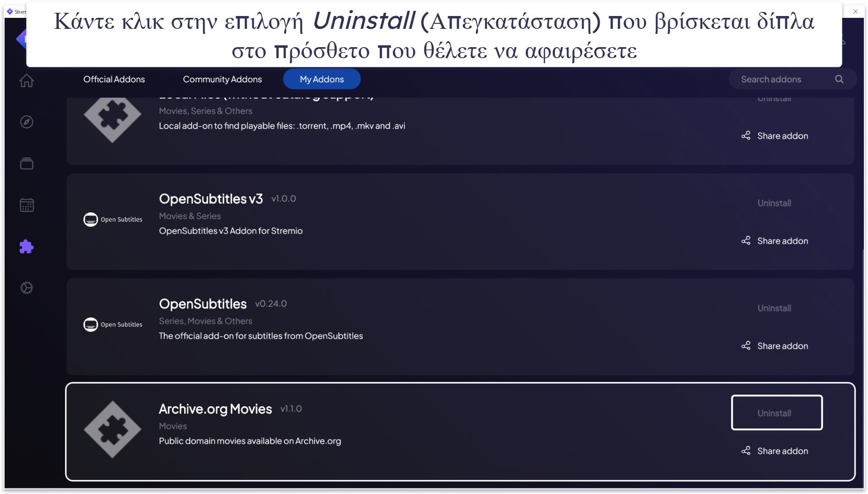
Task: Click the OpenSubtitles v0.24.0 logo thumbnail
Action: click(x=113, y=324)
